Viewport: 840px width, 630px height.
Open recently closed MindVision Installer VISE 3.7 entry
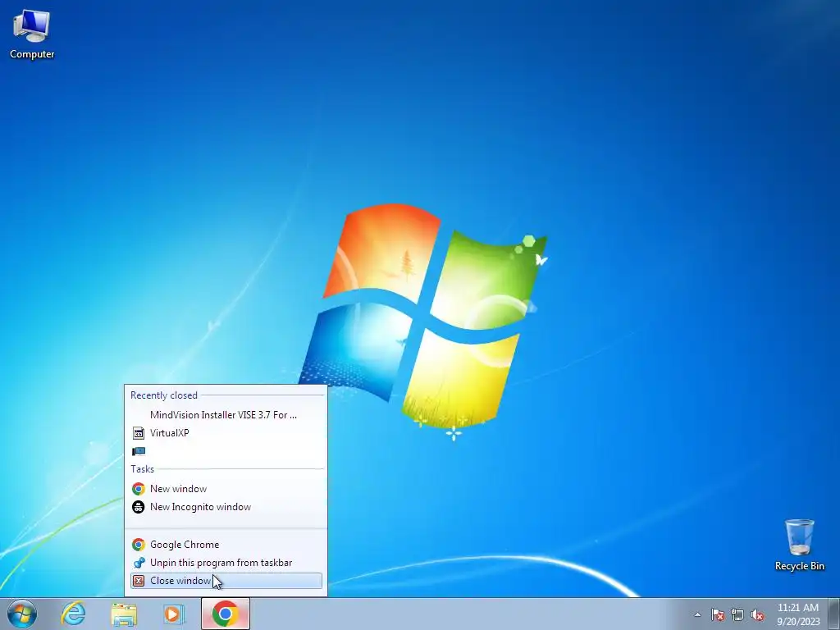[x=226, y=414]
